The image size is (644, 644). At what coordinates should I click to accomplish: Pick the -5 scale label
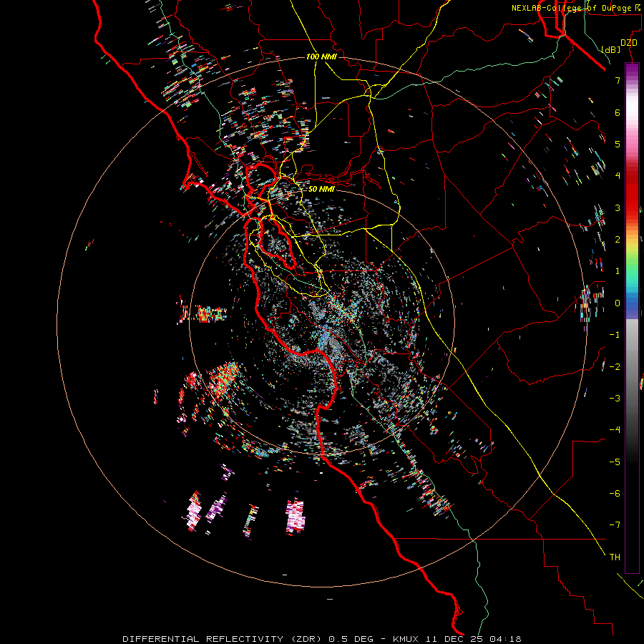615,462
